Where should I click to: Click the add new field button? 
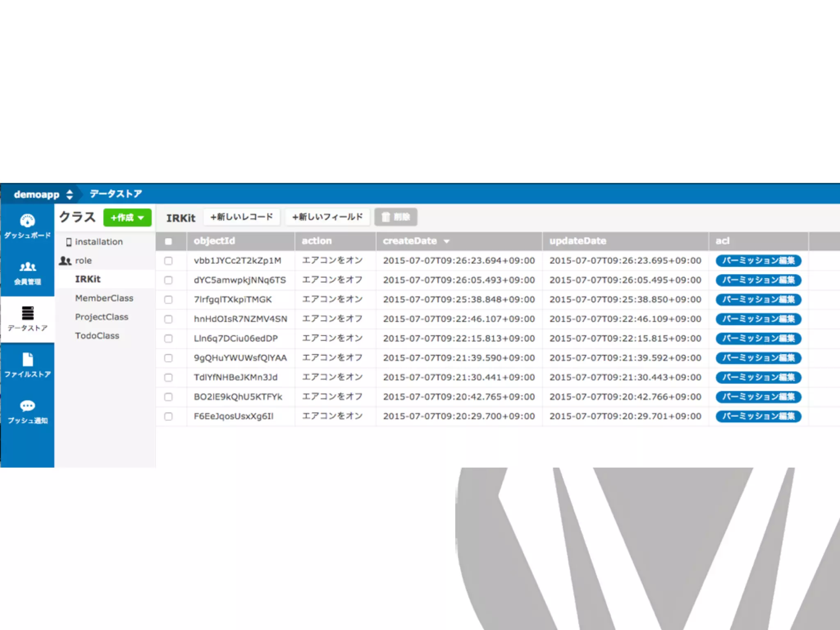pyautogui.click(x=327, y=217)
